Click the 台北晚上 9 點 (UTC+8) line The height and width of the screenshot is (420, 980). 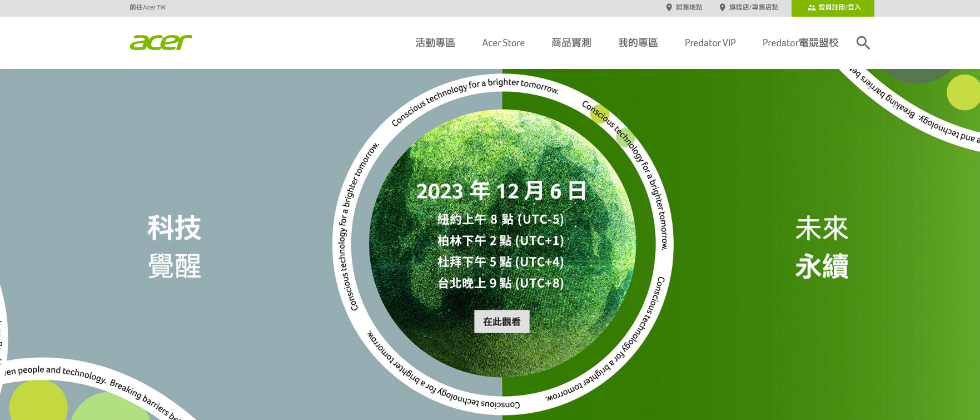click(501, 283)
